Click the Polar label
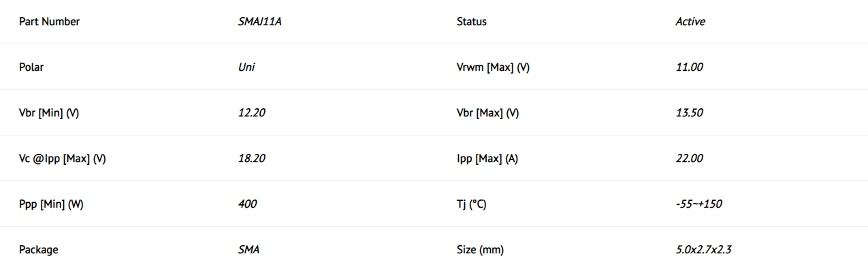This screenshot has width=868, height=271. tap(31, 67)
